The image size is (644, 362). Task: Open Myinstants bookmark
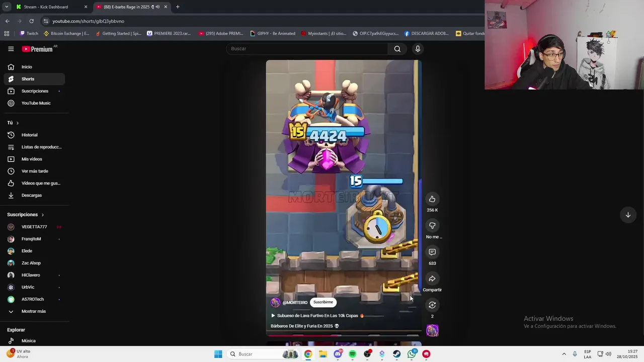(324, 34)
